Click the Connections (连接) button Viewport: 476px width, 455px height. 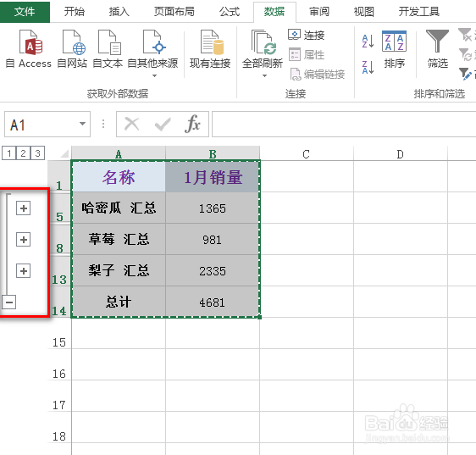click(306, 36)
